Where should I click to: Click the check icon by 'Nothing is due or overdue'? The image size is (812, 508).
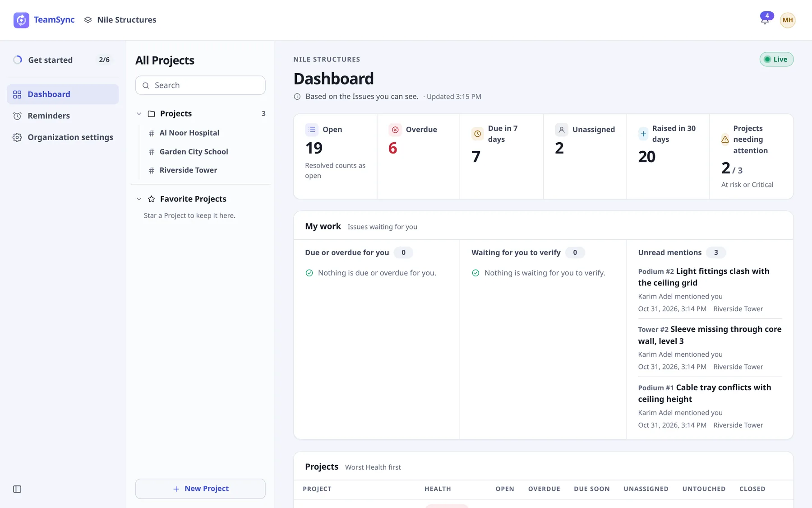point(309,273)
